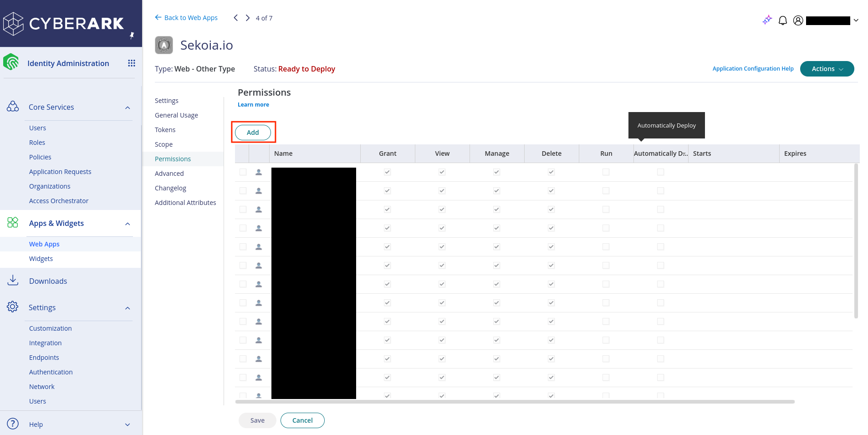868x435 pixels.
Task: Enable Run checkbox in the first row
Action: (x=606, y=172)
